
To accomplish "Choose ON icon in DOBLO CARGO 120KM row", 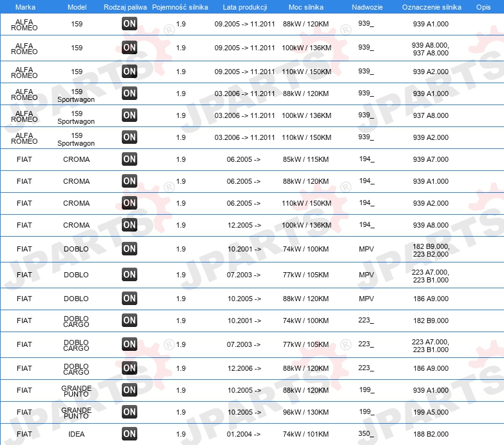I will (130, 368).
